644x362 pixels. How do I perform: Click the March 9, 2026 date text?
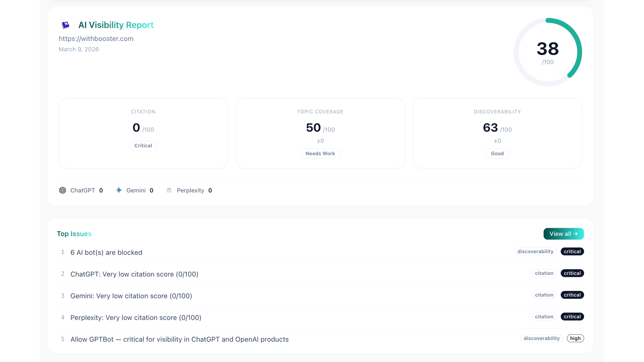click(78, 49)
